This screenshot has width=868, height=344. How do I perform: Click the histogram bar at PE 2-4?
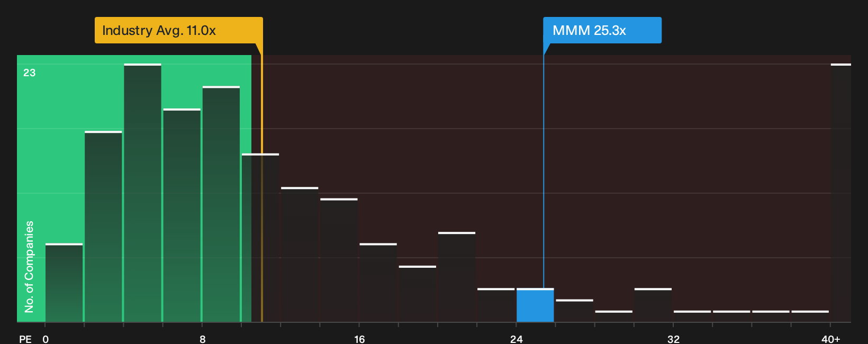pyautogui.click(x=103, y=227)
